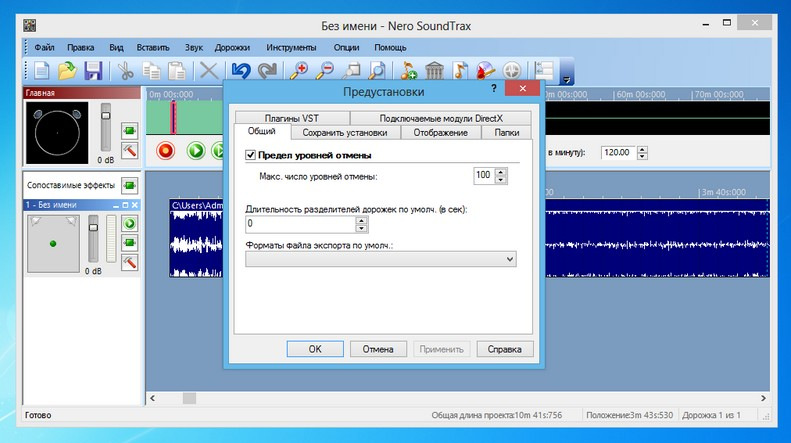Copy using the two-pages toolbar icon
This screenshot has height=443, width=791.
point(151,71)
